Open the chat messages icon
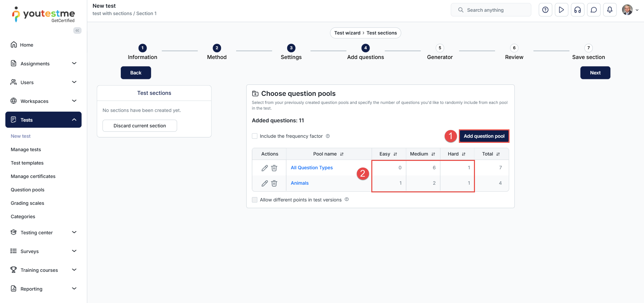The width and height of the screenshot is (644, 303). [x=593, y=10]
